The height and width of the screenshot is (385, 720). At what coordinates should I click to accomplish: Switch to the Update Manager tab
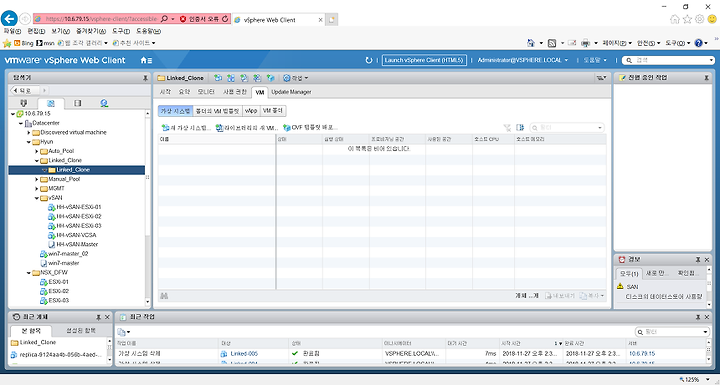point(291,92)
